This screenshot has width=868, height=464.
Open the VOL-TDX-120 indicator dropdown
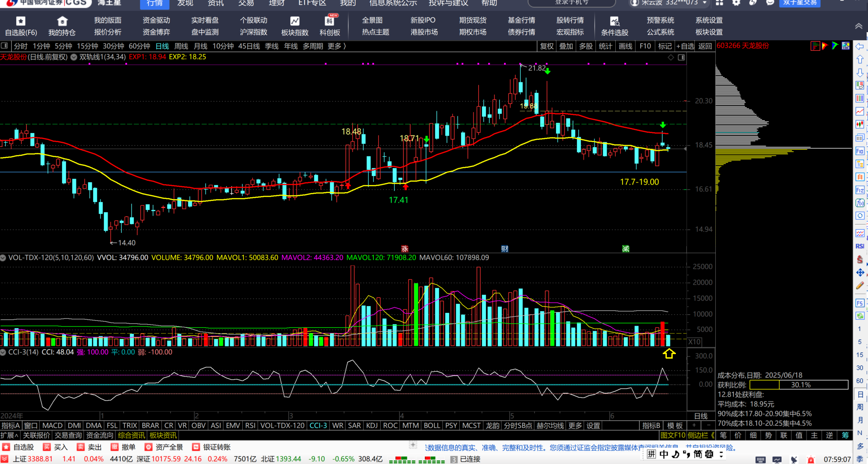click(3, 258)
